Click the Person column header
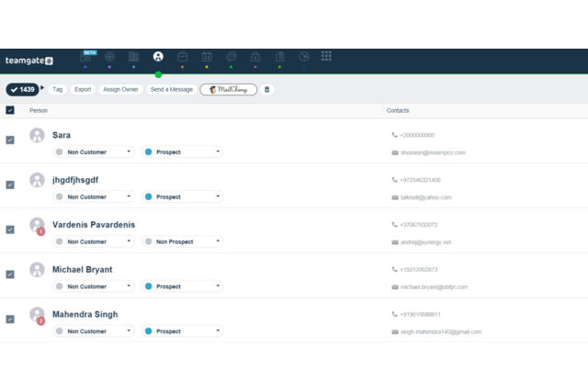 point(39,110)
